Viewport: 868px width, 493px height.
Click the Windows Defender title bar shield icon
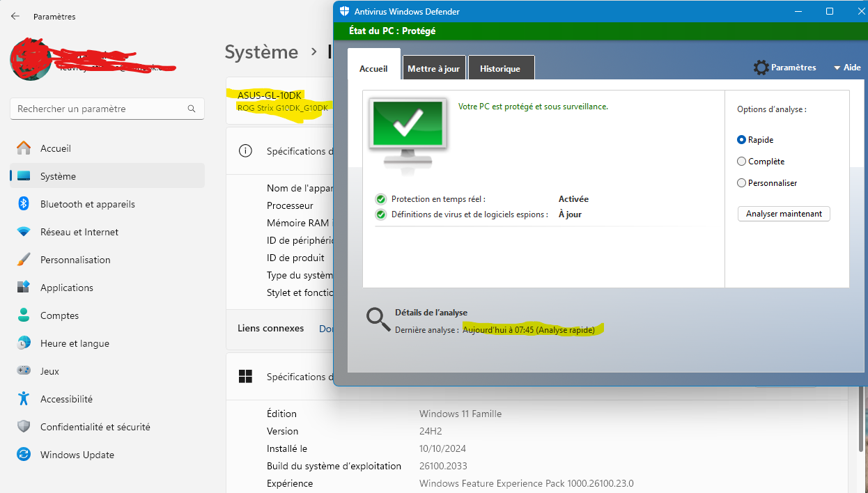point(344,12)
